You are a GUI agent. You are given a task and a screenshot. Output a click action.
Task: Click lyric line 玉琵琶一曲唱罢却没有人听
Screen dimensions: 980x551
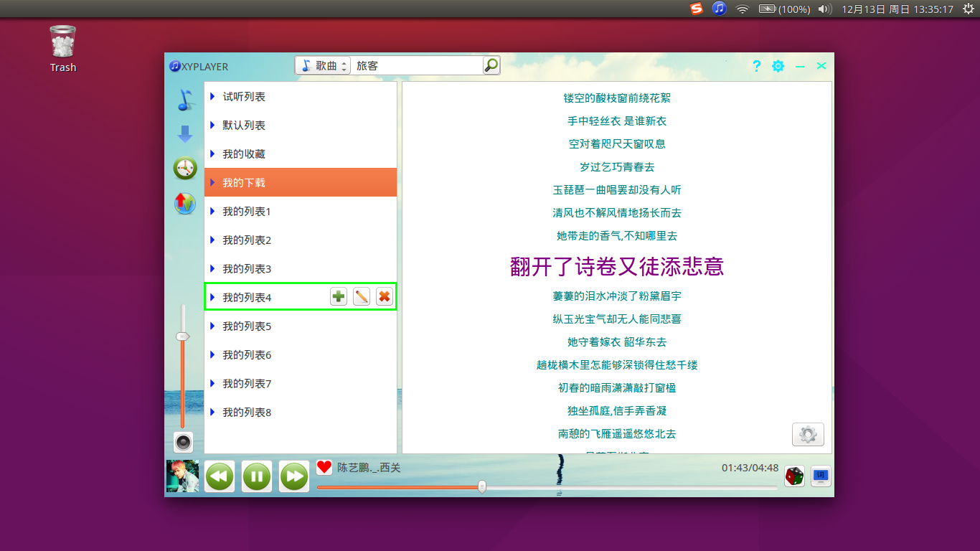617,189
